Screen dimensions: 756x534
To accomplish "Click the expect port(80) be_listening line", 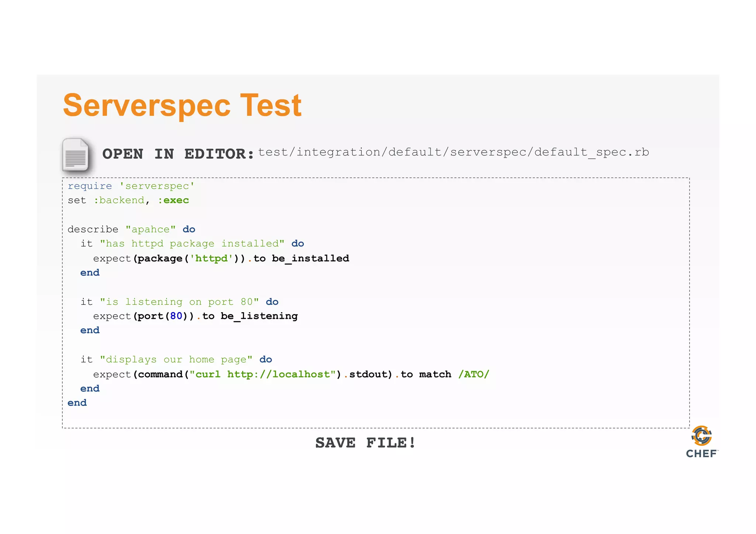I will pos(195,316).
